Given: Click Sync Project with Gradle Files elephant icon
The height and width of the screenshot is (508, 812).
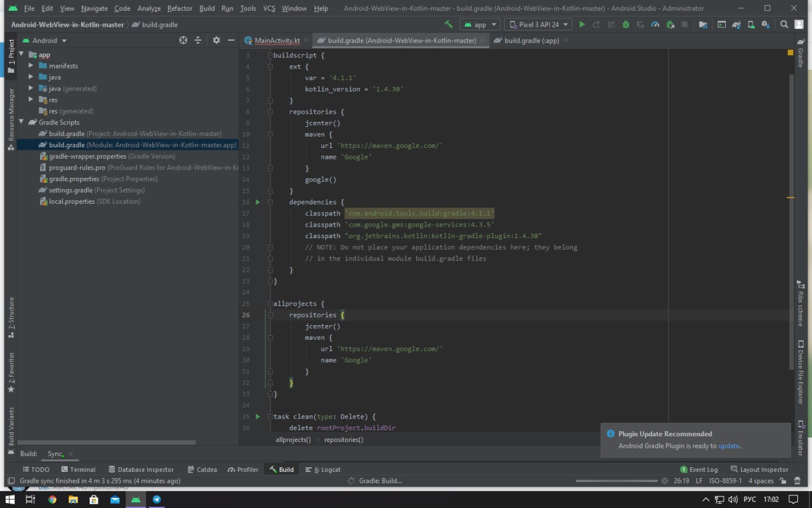Looking at the screenshot, I should [736, 25].
